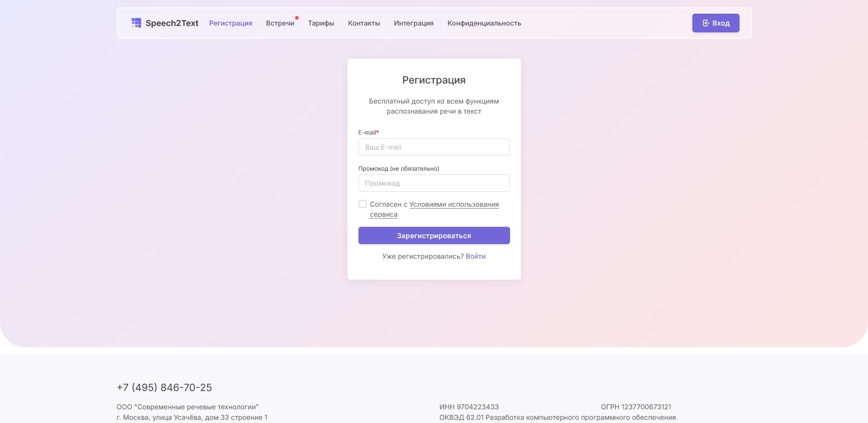Tick the terms of service agreement checkbox
The image size is (868, 423).
[x=363, y=204]
